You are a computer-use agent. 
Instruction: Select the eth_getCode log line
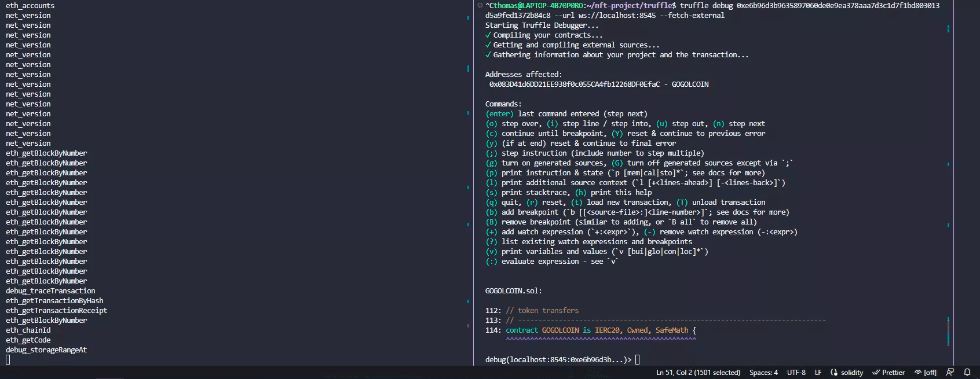pos(28,340)
